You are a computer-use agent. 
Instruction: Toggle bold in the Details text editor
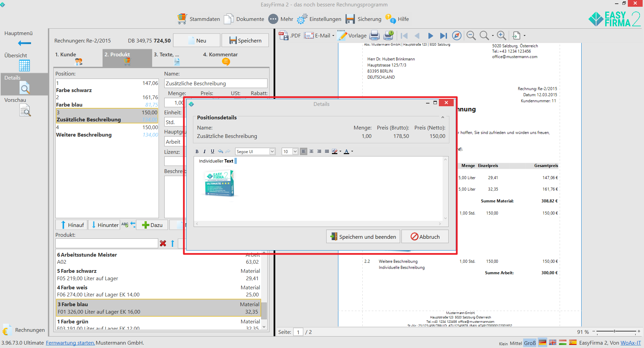pos(197,151)
